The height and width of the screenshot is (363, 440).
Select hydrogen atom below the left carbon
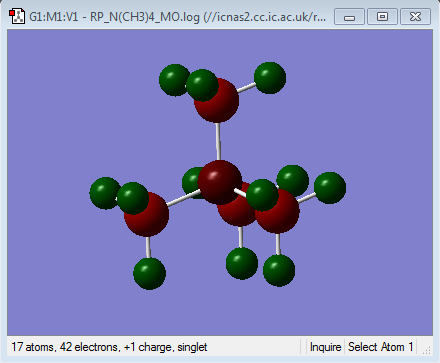[x=150, y=274]
